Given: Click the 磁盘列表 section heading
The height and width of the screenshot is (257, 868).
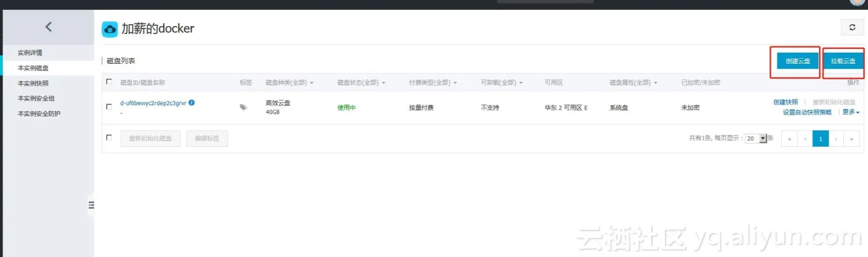Looking at the screenshot, I should coord(121,61).
